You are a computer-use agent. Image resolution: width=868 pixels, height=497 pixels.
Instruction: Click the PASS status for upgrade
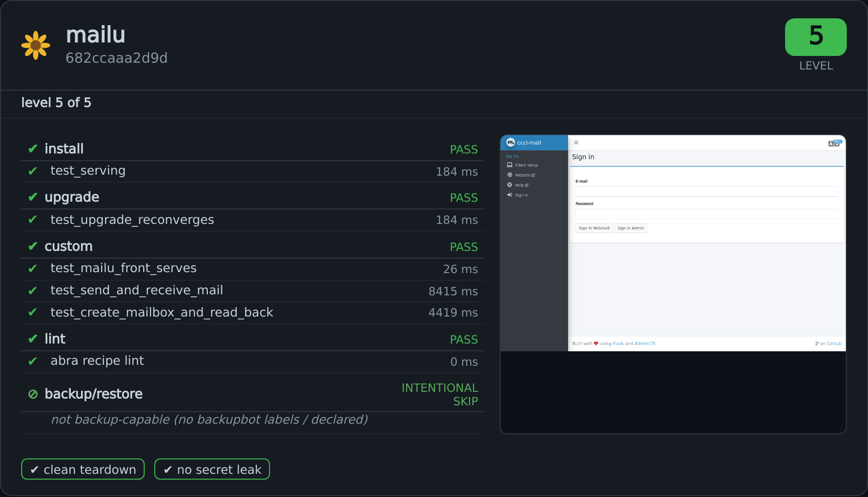[x=464, y=198]
